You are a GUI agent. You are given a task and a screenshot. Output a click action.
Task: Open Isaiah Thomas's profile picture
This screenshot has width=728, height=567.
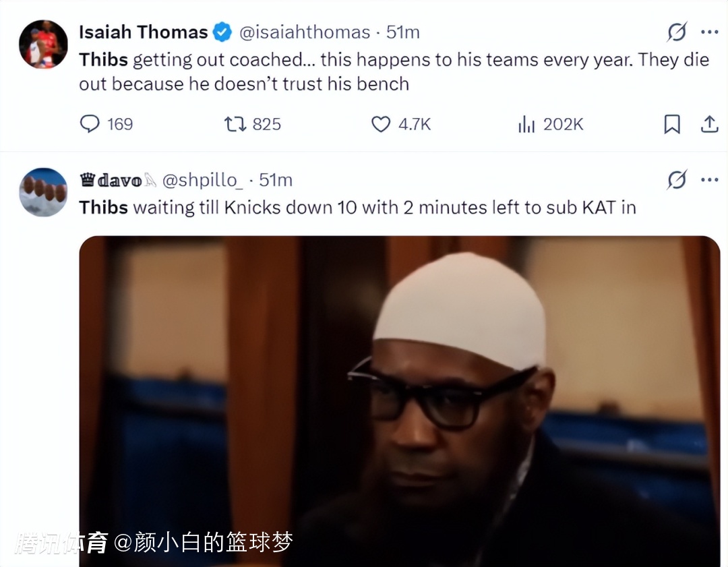(43, 44)
